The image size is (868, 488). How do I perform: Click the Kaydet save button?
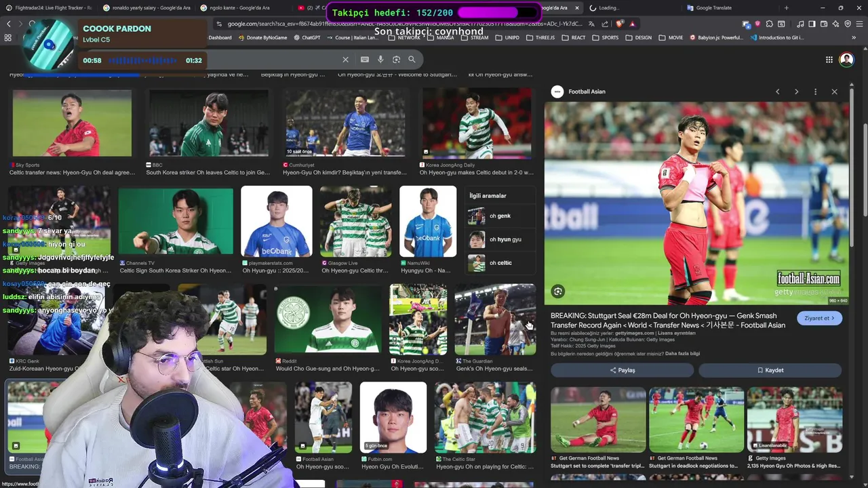click(x=770, y=370)
